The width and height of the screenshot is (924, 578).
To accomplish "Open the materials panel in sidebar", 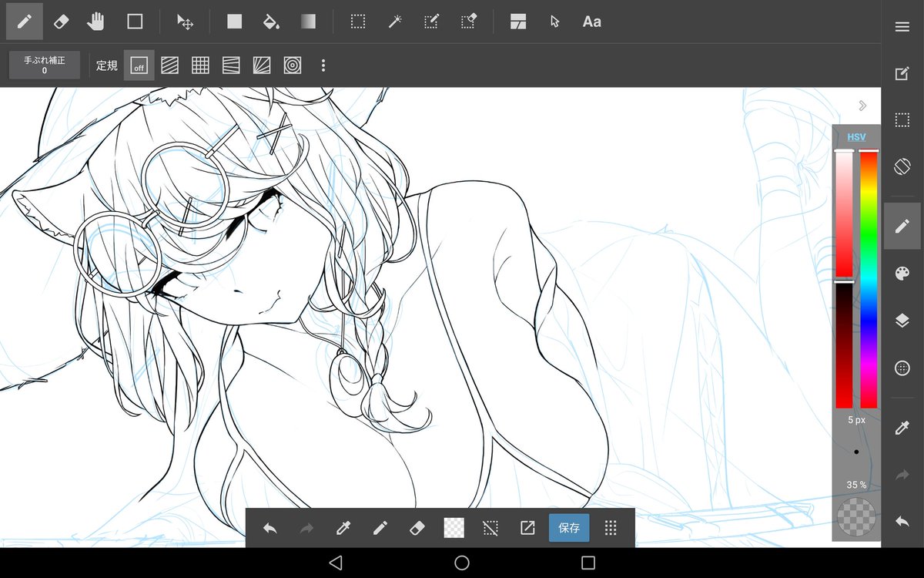I will 902,368.
